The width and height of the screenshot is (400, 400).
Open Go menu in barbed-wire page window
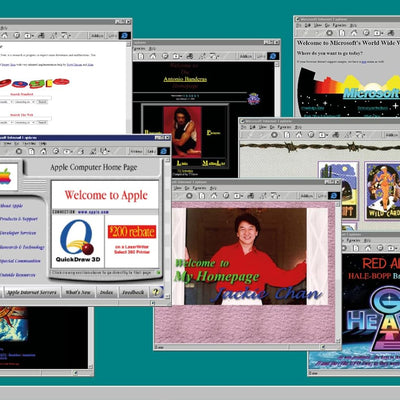point(272,127)
